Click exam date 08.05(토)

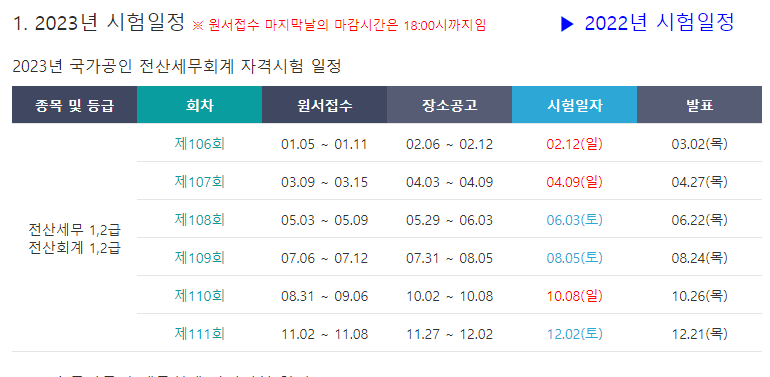(575, 258)
